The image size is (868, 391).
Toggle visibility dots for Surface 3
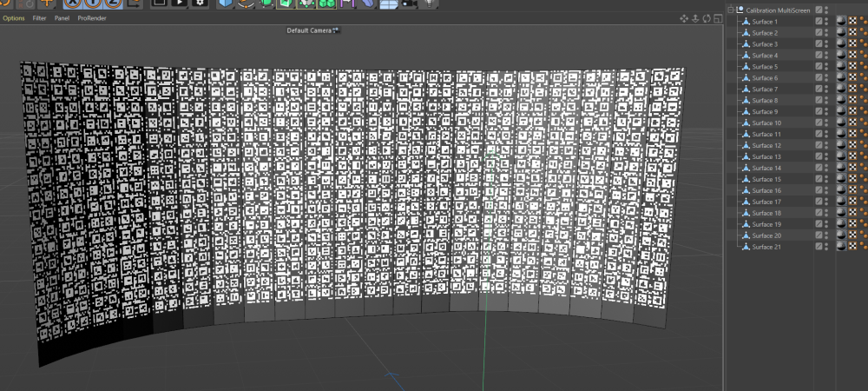point(826,44)
